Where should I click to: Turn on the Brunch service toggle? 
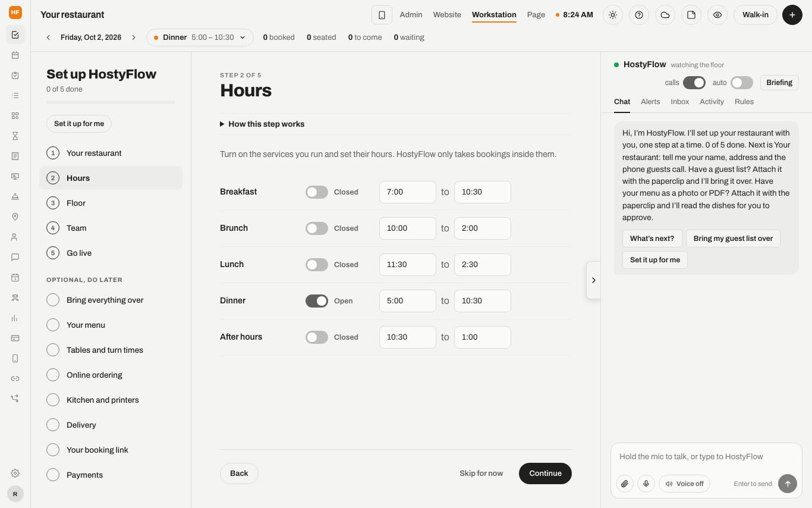click(x=317, y=228)
